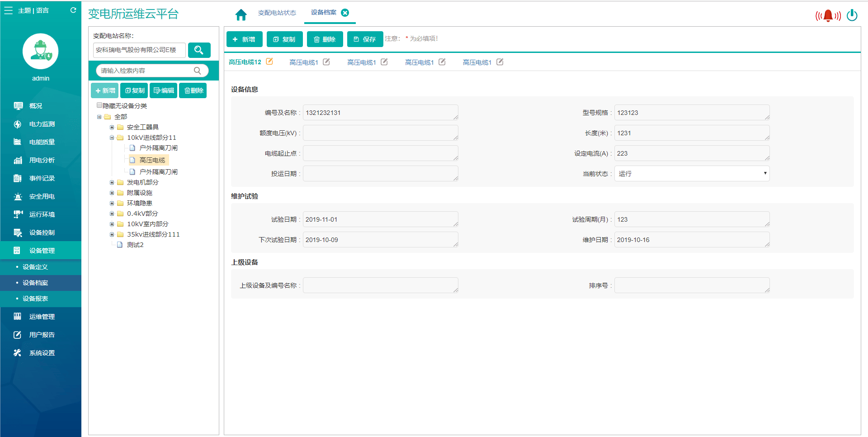This screenshot has height=437, width=868.
Task: Click the 请输入检索内容 search field
Action: 152,71
